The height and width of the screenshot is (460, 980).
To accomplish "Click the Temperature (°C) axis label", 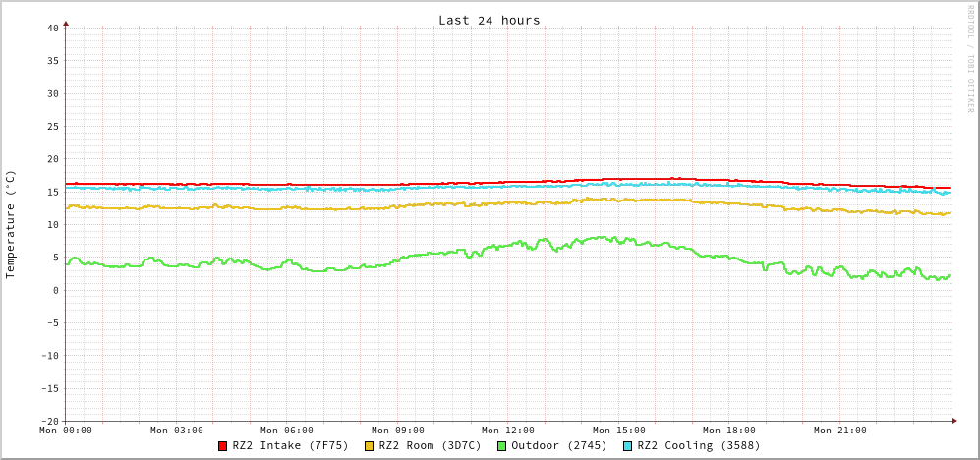I will pos(11,224).
